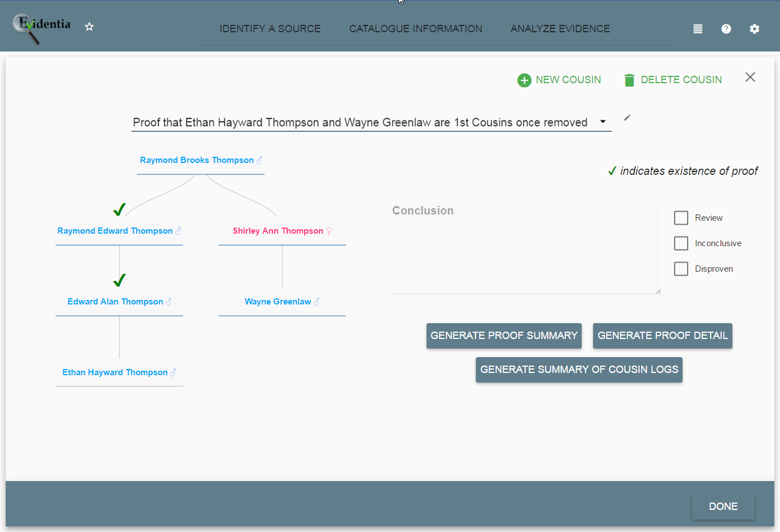Click the Evidentia logo
The width and height of the screenshot is (780, 532).
[41, 28]
